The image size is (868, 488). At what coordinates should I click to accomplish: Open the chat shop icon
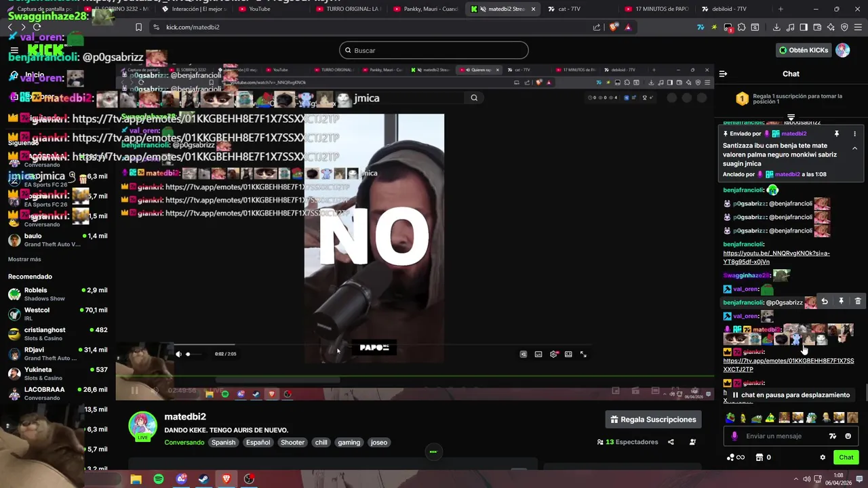point(759,457)
